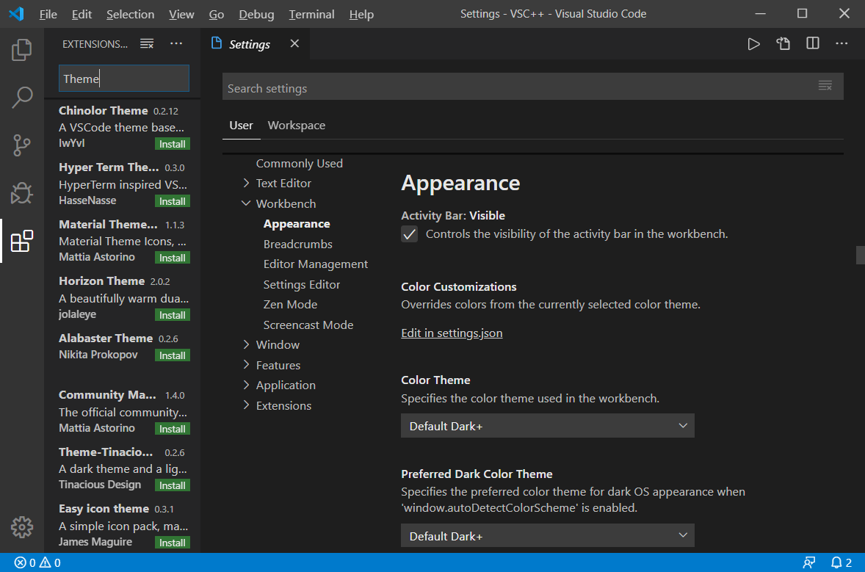The height and width of the screenshot is (572, 865).
Task: Select Screencast Mode settings section
Action: pos(308,325)
